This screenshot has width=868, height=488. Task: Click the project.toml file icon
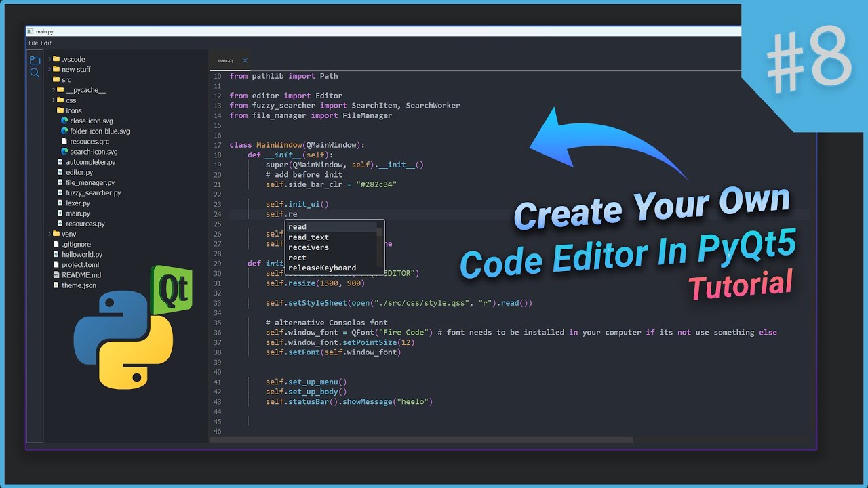pos(56,264)
